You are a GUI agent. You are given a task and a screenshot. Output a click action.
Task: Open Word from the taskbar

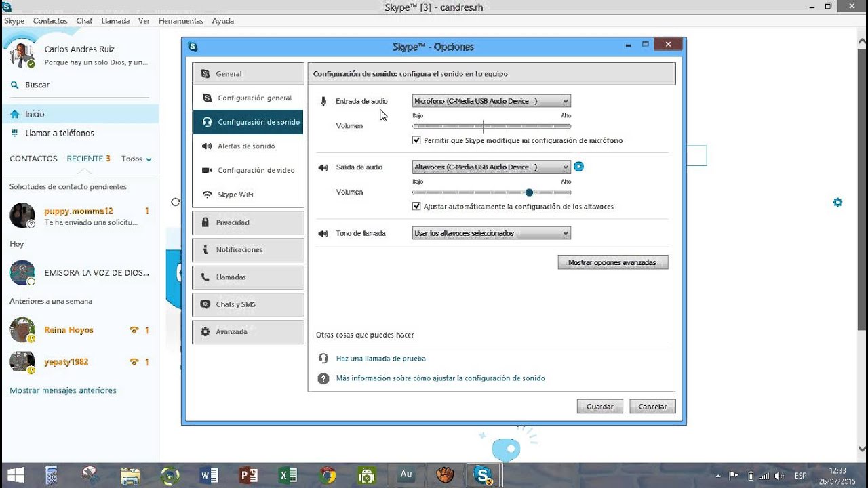[209, 475]
